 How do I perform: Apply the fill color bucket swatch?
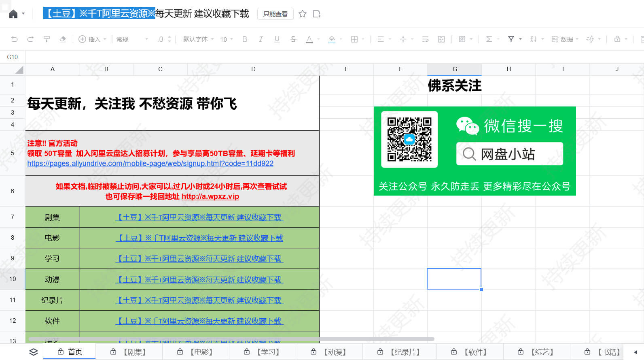[332, 39]
